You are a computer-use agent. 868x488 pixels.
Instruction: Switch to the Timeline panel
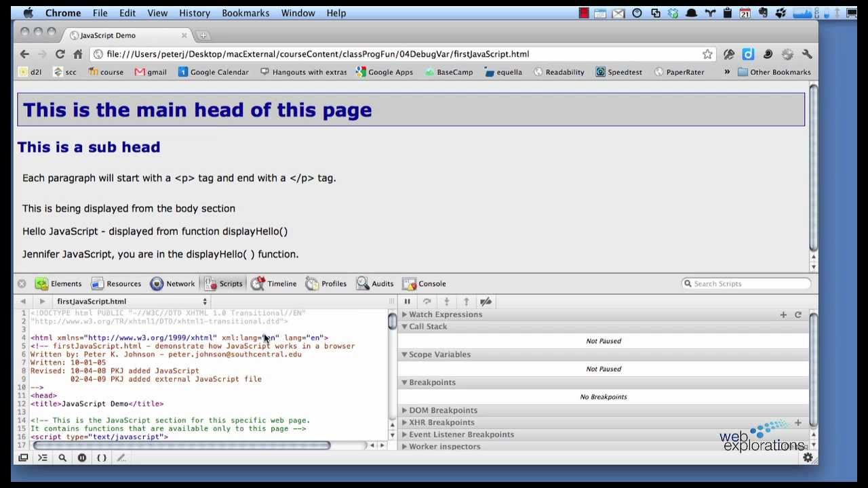[x=274, y=284]
